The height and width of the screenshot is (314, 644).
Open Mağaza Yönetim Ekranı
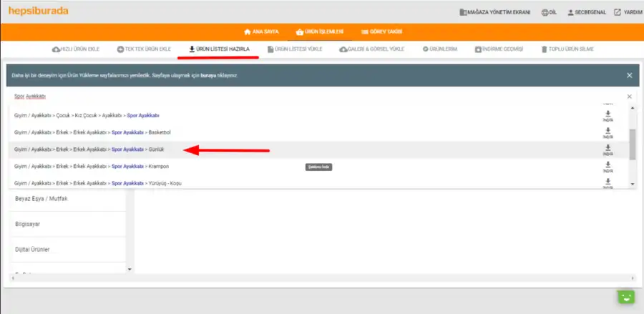pos(494,12)
